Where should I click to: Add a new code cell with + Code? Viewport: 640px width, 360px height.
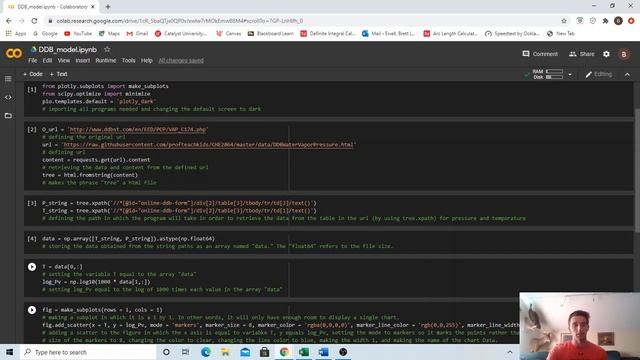point(33,74)
